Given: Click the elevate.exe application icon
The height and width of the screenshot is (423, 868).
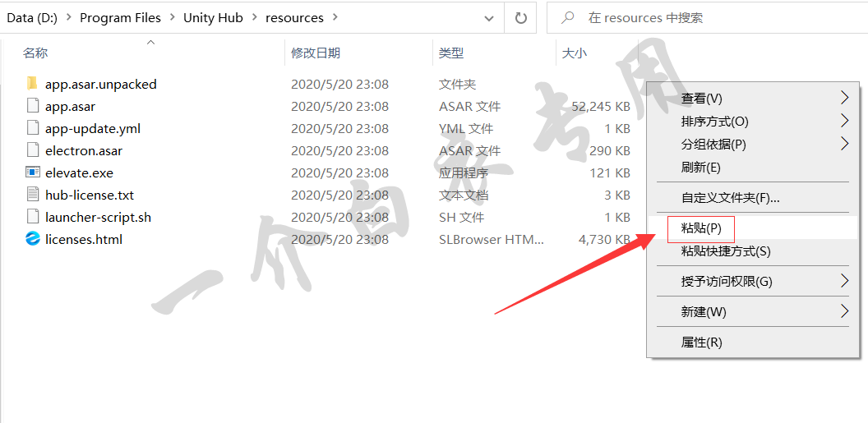Looking at the screenshot, I should point(33,172).
